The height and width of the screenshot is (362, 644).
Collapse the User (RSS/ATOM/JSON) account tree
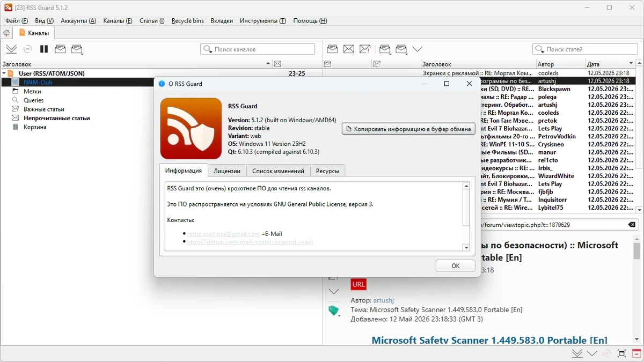pos(4,73)
